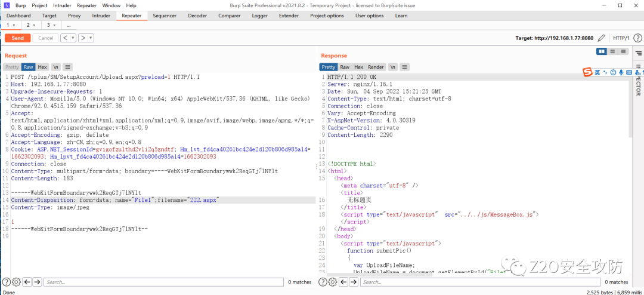Jump to next search match in Response
Viewport: 644px width, 295px height.
click(x=354, y=282)
